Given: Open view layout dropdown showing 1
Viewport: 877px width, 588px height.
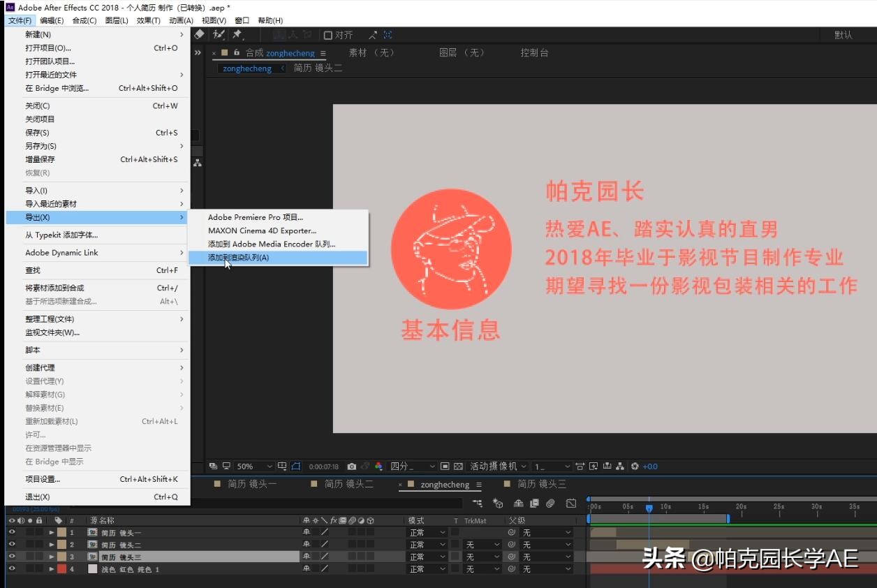Looking at the screenshot, I should tap(552, 466).
